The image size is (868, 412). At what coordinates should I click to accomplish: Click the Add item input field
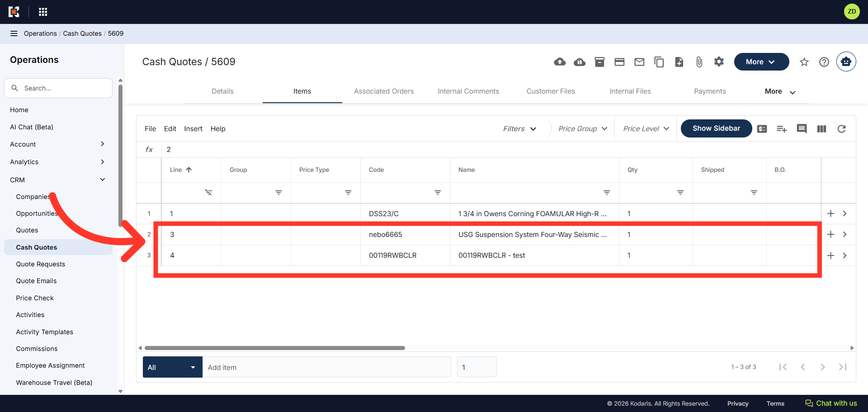[x=326, y=367]
